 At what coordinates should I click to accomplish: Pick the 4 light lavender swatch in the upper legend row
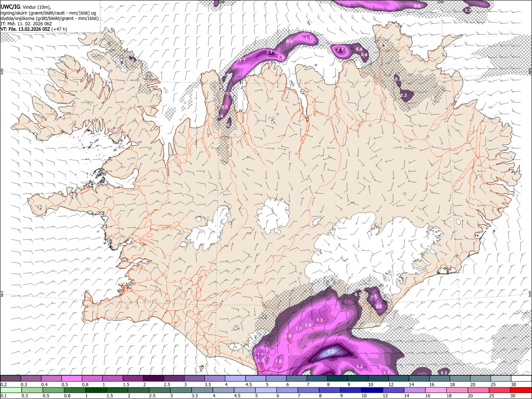(235, 378)
